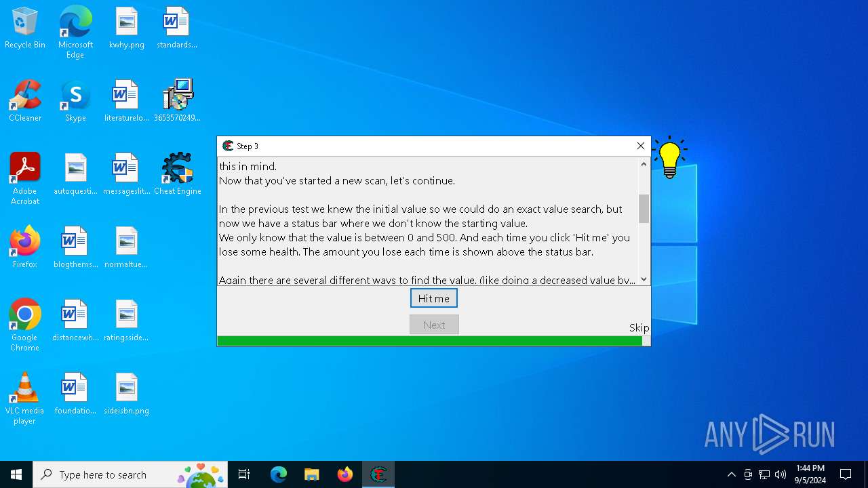The width and height of the screenshot is (868, 488).
Task: Switch to Cheat Engine taskbar button
Action: click(378, 474)
